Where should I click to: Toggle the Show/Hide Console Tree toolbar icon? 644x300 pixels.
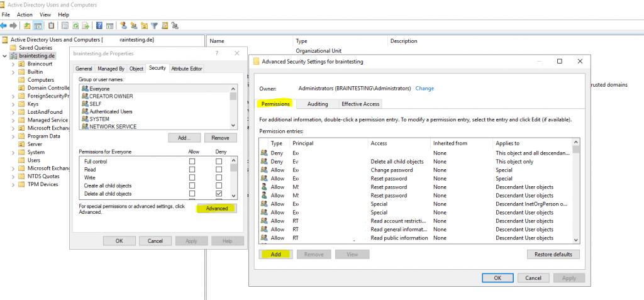[x=37, y=26]
